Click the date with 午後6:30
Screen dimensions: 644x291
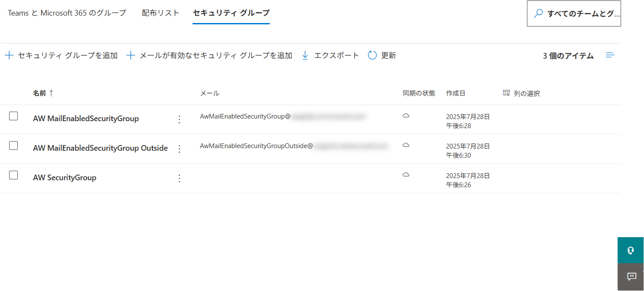468,151
